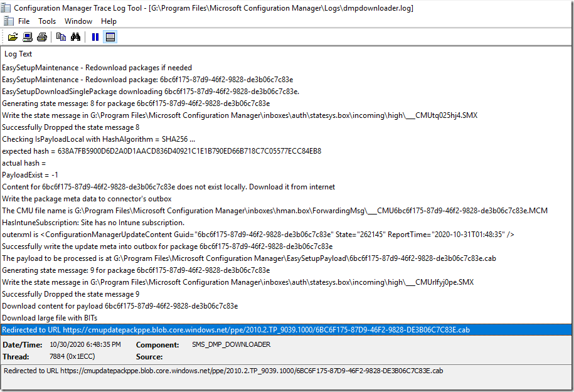The height and width of the screenshot is (392, 574).
Task: Click the highlighted 'Redirected to URL' log row
Action: (287, 330)
